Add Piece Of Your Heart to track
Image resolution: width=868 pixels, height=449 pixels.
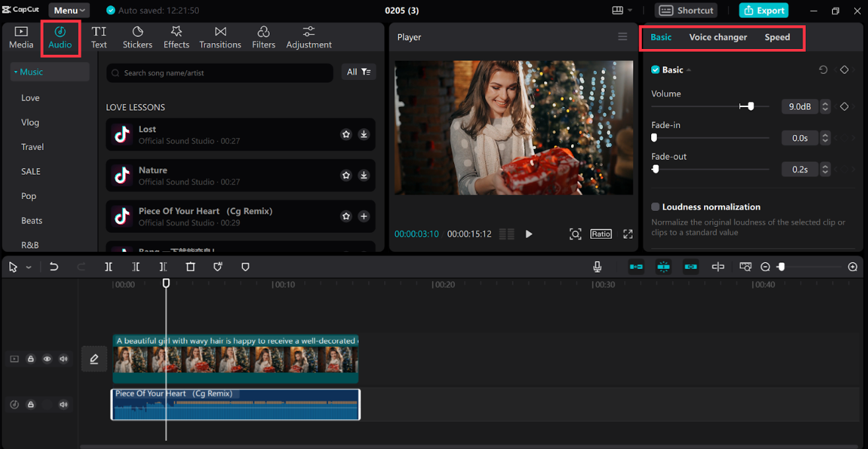click(364, 216)
